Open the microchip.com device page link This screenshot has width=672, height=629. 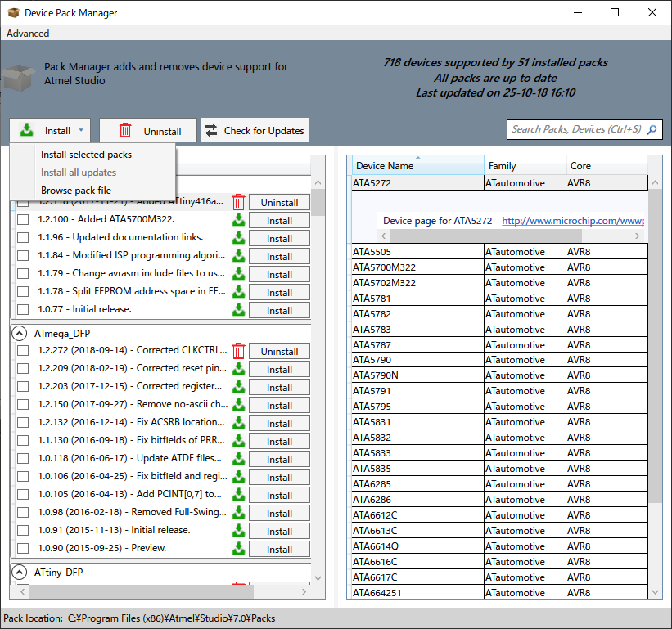pos(573,221)
